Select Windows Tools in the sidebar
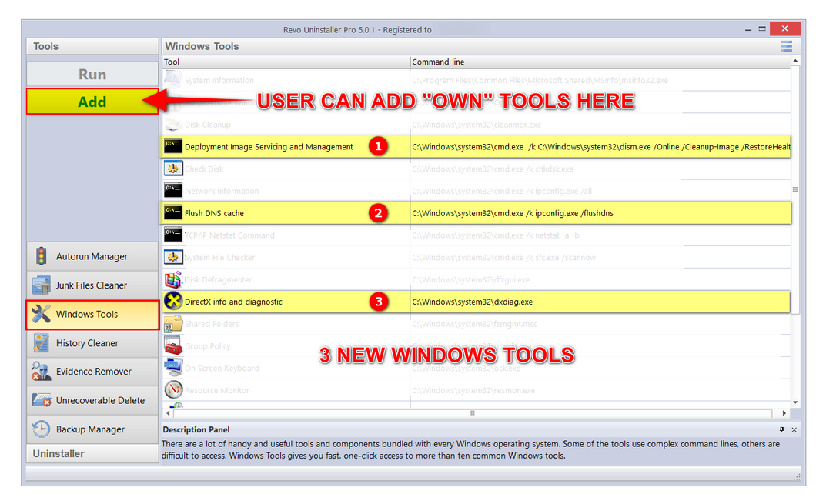This screenshot has width=826, height=504. [x=92, y=315]
